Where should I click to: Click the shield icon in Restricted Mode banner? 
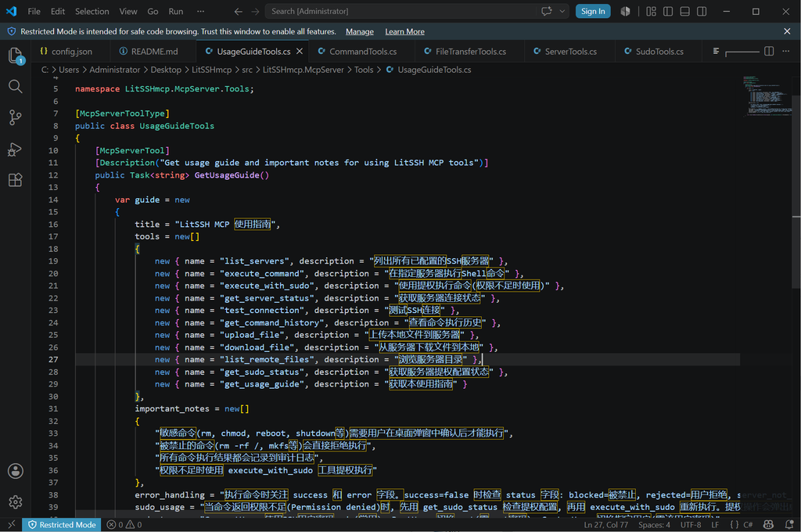point(11,31)
